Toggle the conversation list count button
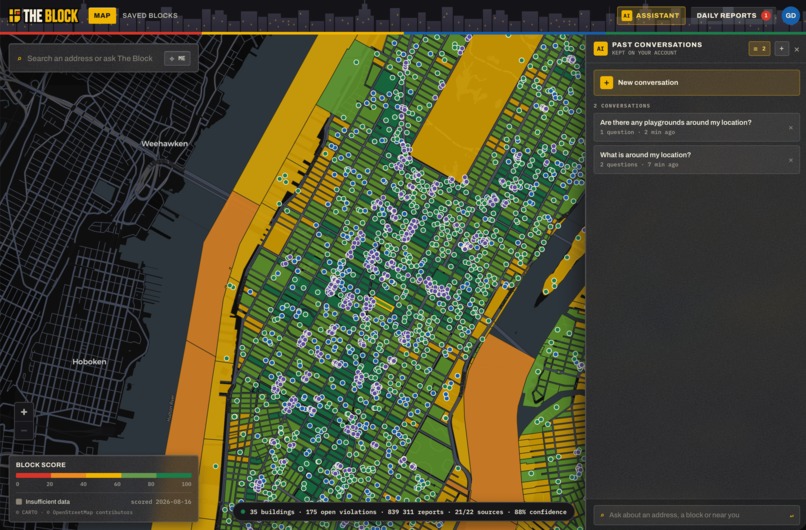The height and width of the screenshot is (530, 806). pos(759,48)
